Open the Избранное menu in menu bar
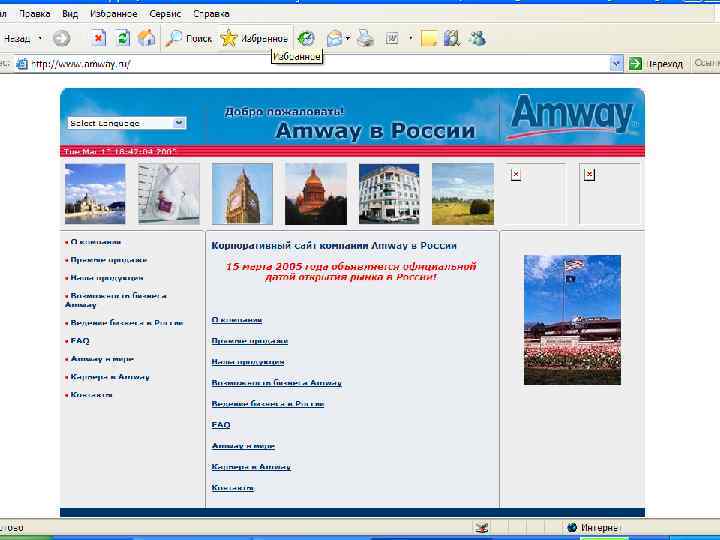Screen dimensions: 720x540 pyautogui.click(x=113, y=14)
